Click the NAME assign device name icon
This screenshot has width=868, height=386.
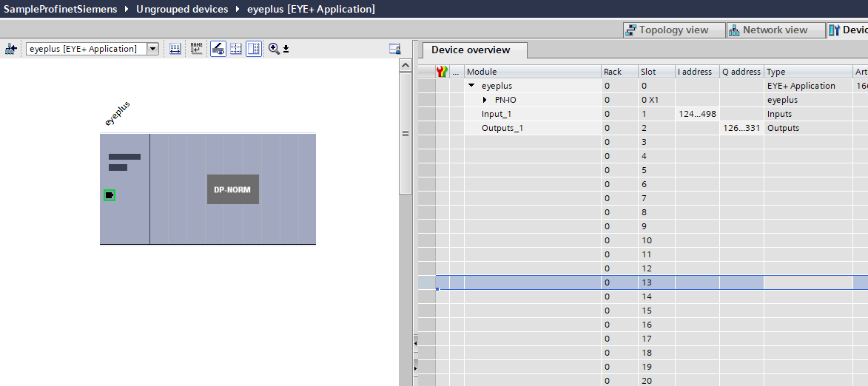coord(196,49)
